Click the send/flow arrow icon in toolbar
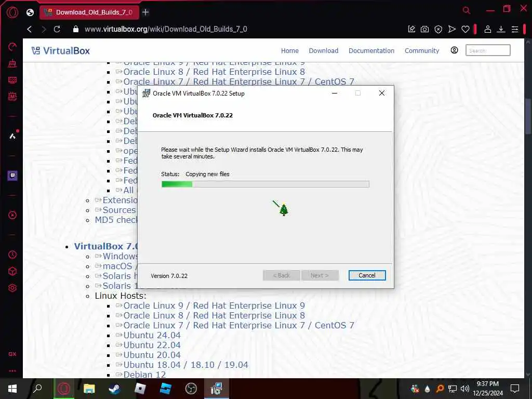This screenshot has width=532, height=399. pyautogui.click(x=452, y=29)
